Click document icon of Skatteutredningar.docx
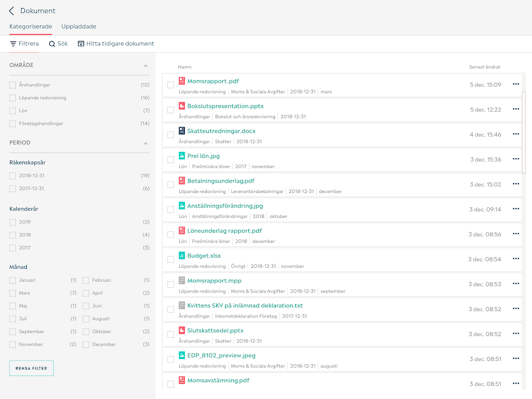Screen dimensions: 532x399 point(182,131)
